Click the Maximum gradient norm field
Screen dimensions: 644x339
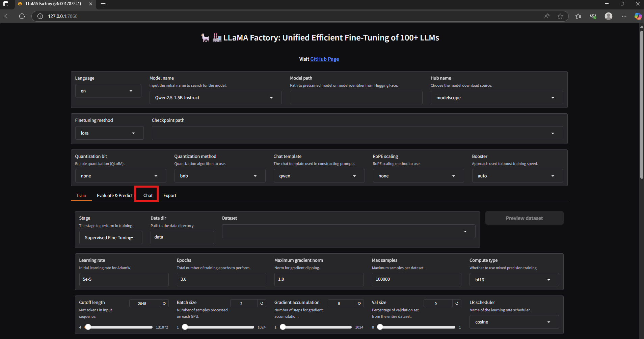tap(319, 279)
